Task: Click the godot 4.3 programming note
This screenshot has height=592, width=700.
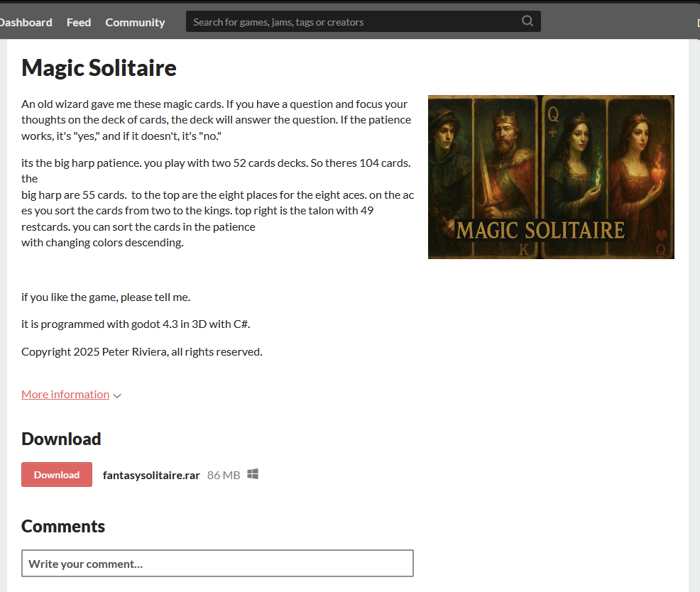Action: coord(136,324)
